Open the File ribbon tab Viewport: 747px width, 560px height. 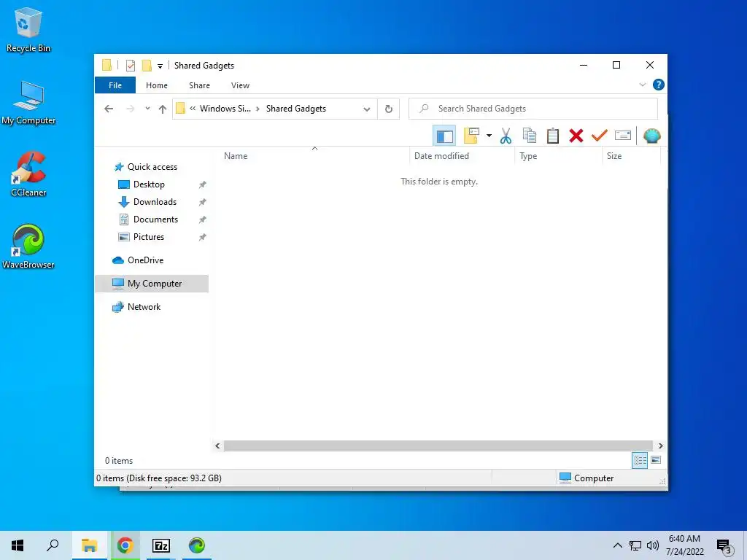(115, 85)
